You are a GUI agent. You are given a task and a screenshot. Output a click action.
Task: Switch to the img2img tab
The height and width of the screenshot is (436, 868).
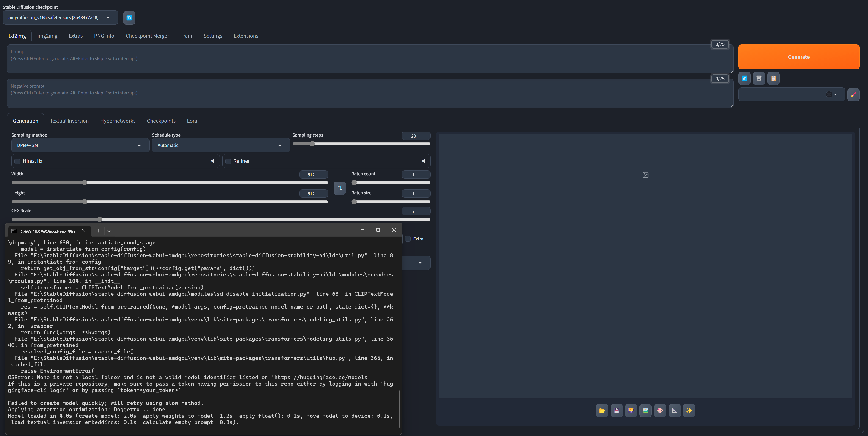click(x=47, y=36)
